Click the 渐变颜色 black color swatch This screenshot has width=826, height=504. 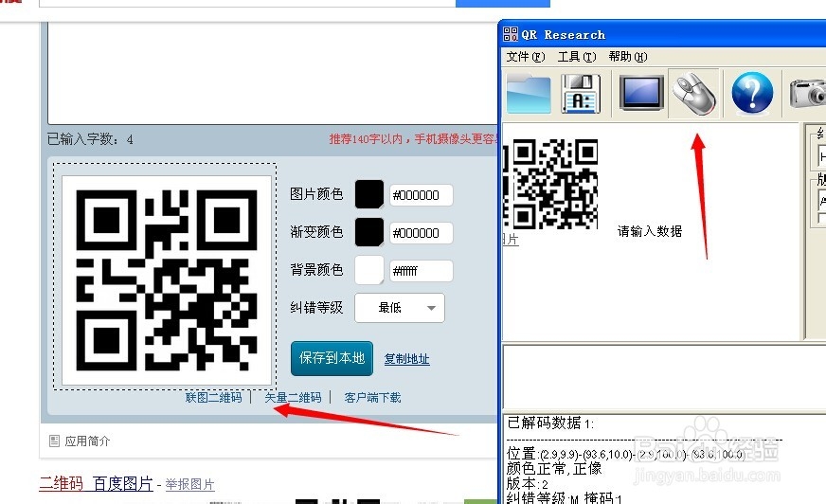point(369,232)
